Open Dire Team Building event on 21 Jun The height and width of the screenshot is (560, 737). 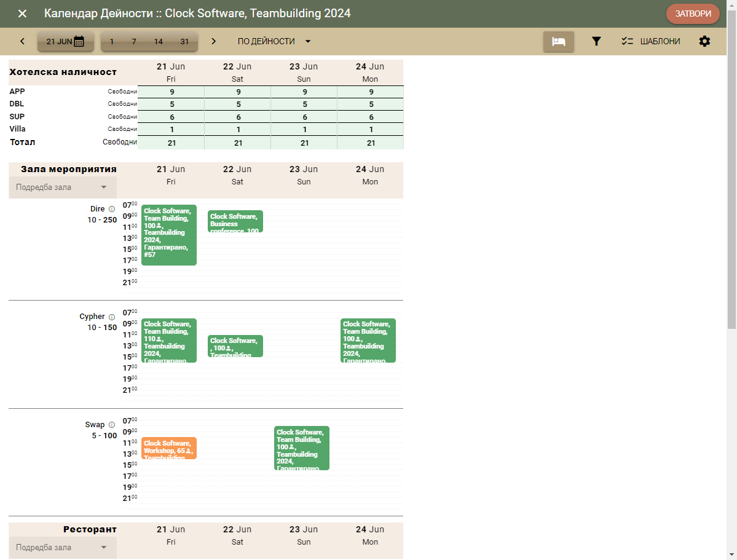tap(169, 235)
